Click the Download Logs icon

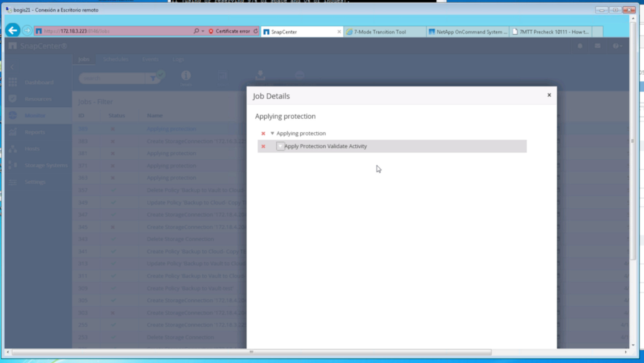260,75
